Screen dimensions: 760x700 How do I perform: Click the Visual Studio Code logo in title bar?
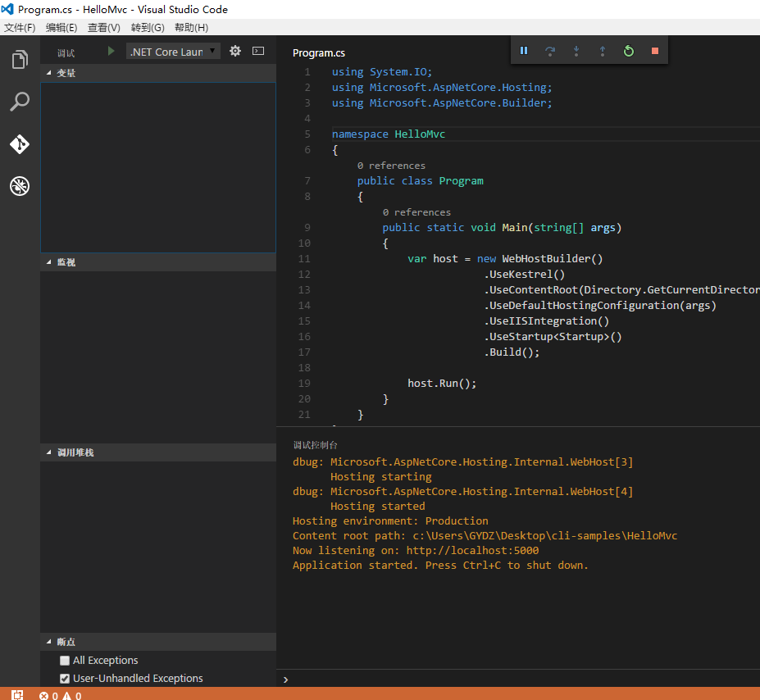(7, 9)
